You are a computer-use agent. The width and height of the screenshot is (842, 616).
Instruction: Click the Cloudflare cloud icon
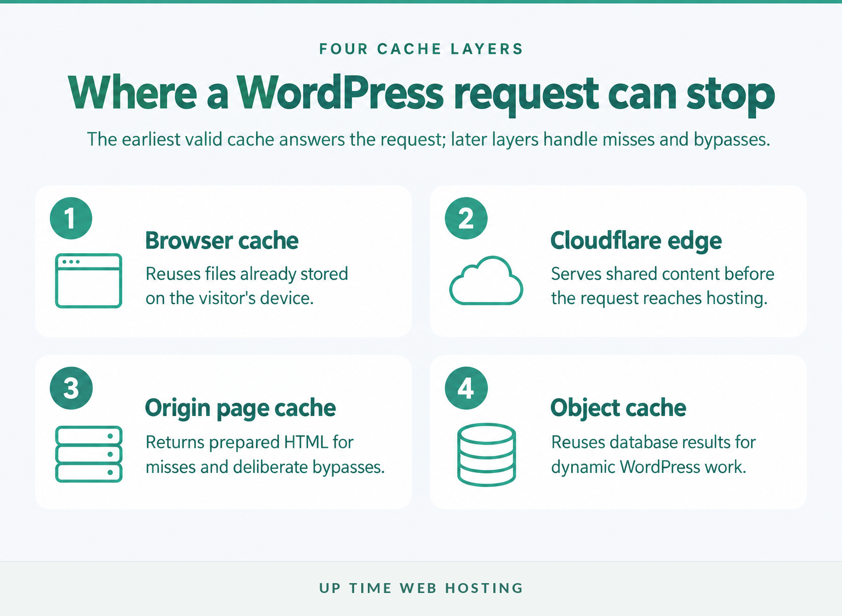coord(486,280)
